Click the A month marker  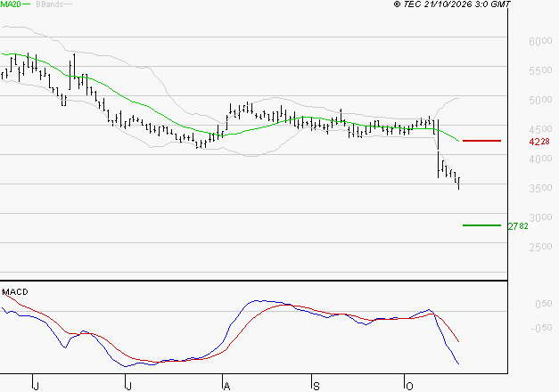pos(226,386)
